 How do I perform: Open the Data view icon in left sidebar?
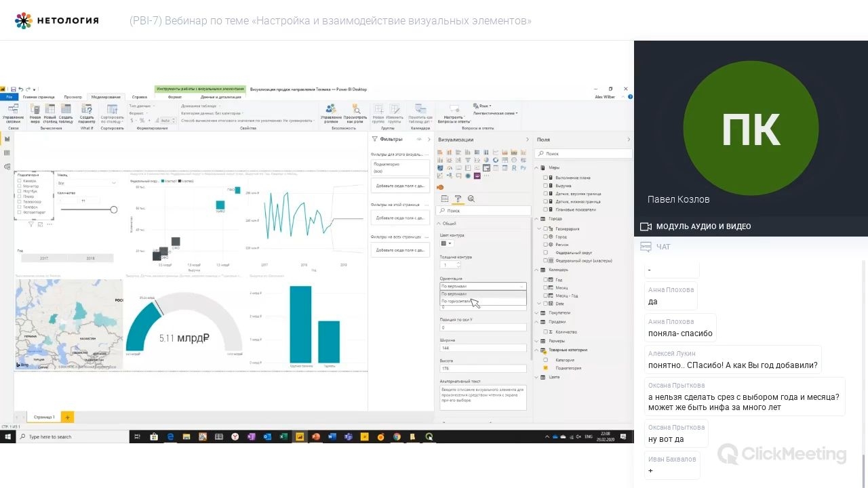pos(7,152)
